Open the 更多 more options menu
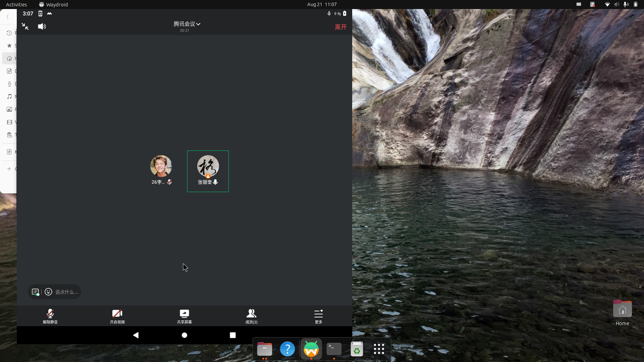Screen dimensions: 644x362 pyautogui.click(x=319, y=316)
